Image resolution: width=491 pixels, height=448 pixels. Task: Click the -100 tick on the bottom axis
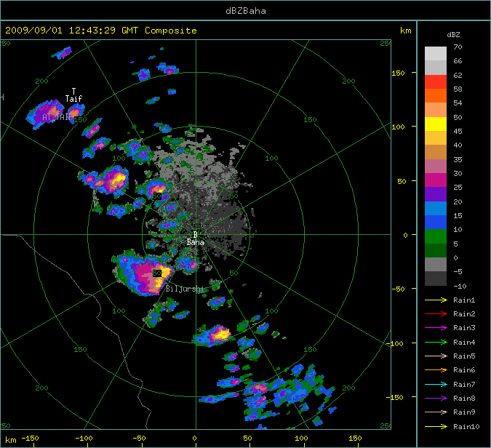[x=84, y=439]
